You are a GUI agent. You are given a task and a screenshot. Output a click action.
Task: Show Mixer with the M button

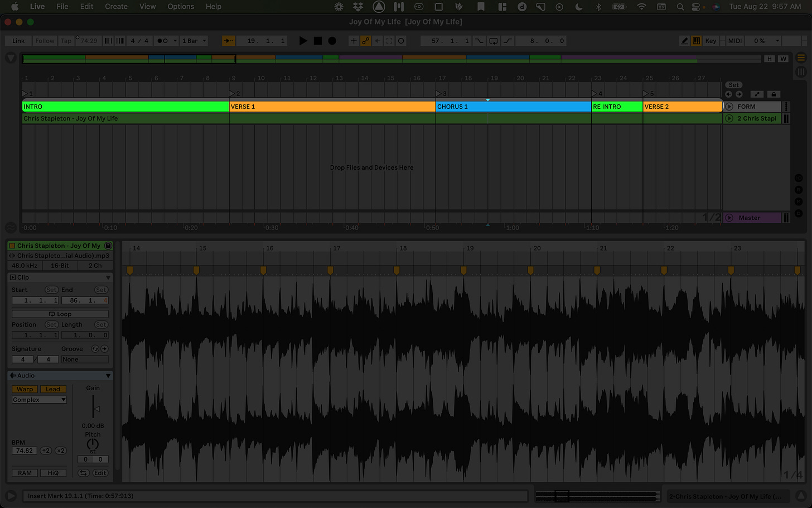coord(799,202)
